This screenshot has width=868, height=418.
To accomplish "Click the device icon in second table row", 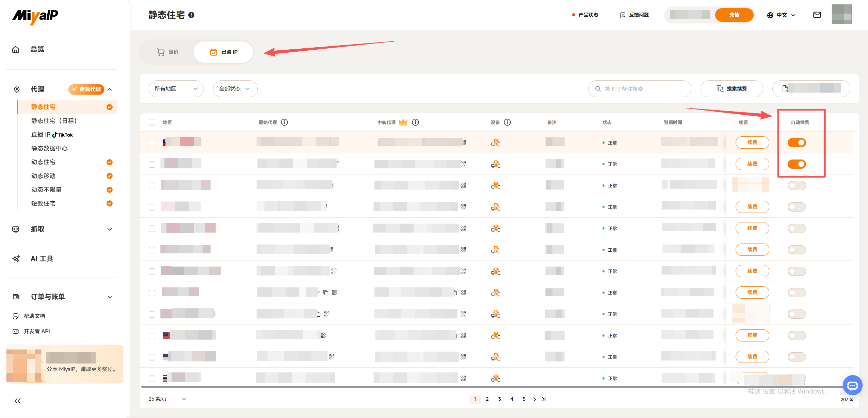I will [x=496, y=164].
